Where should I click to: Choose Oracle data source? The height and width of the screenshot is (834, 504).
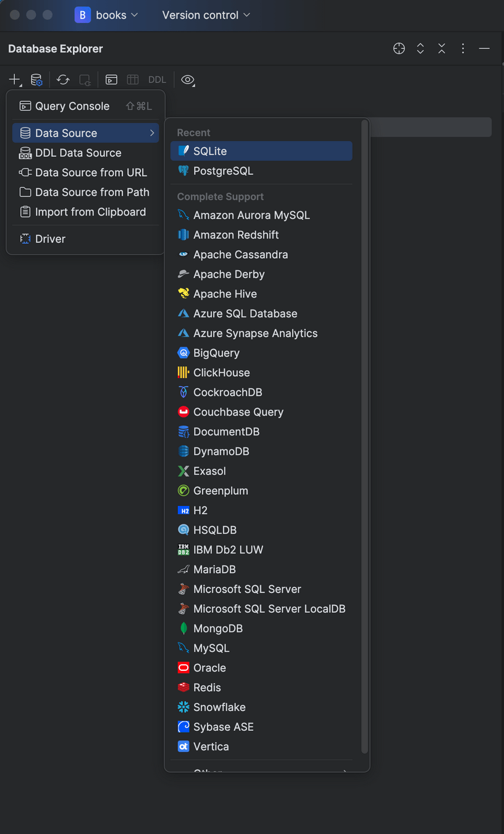[261, 668]
